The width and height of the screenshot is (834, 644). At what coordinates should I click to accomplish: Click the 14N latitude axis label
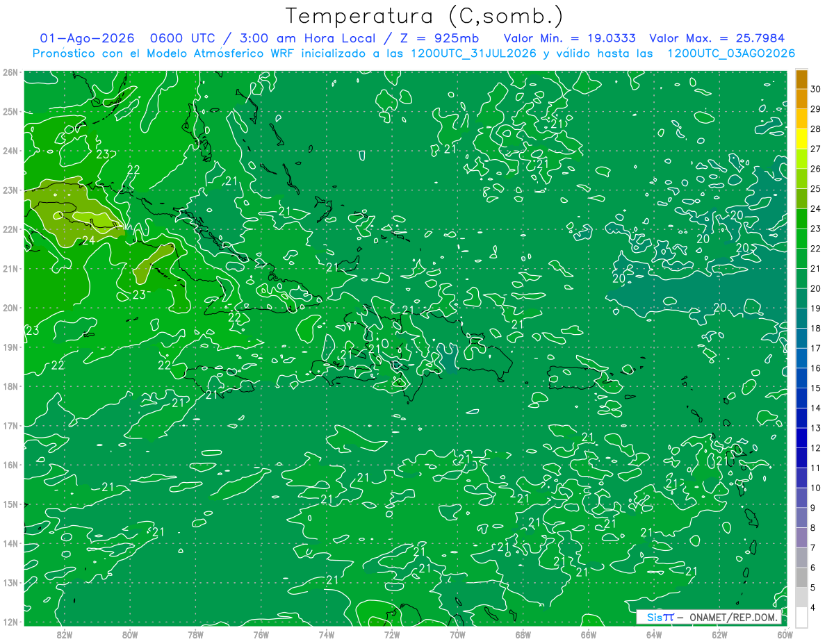click(10, 543)
